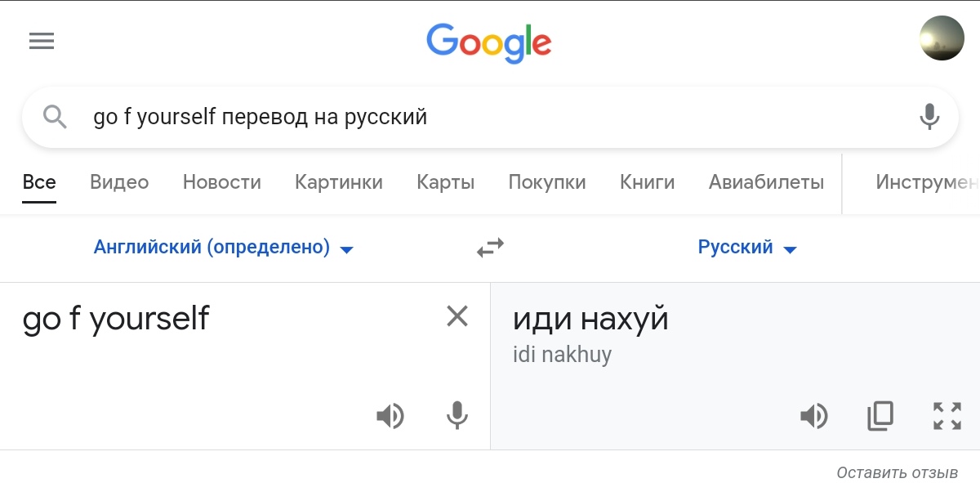Open the hamburger main menu
This screenshot has width=980, height=483.
coord(41,41)
